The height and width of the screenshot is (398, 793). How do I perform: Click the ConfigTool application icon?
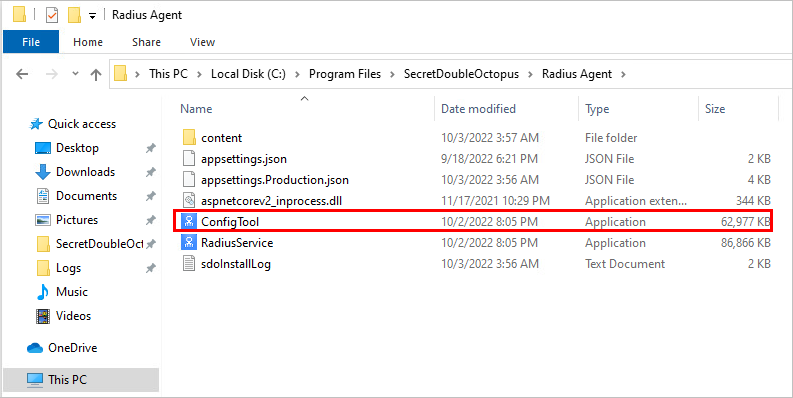click(x=189, y=222)
